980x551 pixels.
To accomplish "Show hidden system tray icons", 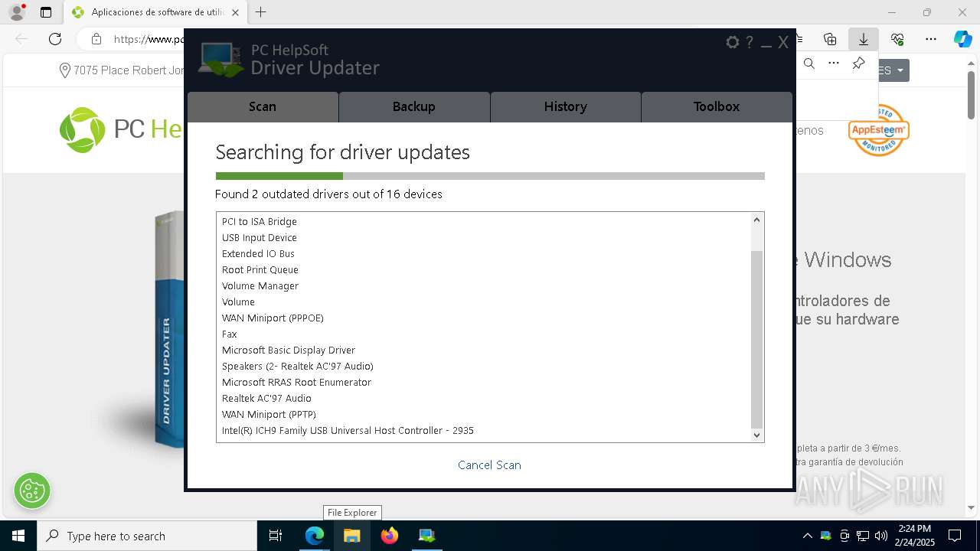I will (x=807, y=536).
